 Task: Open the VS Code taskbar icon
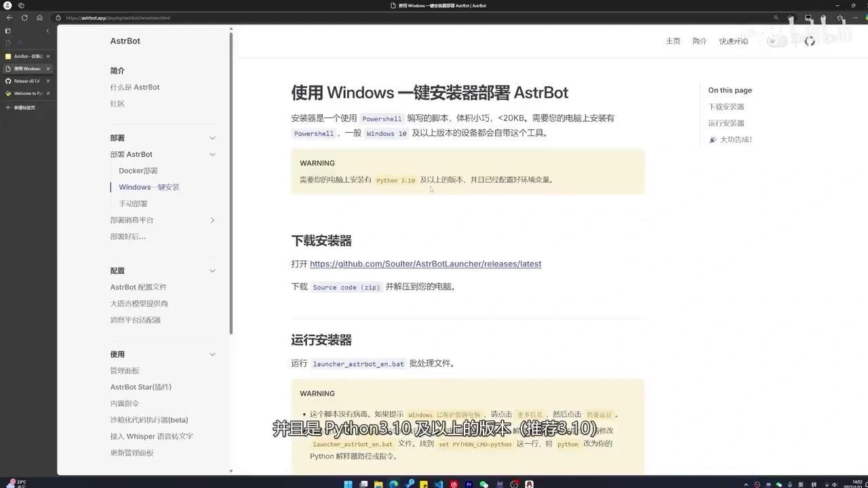click(x=439, y=484)
